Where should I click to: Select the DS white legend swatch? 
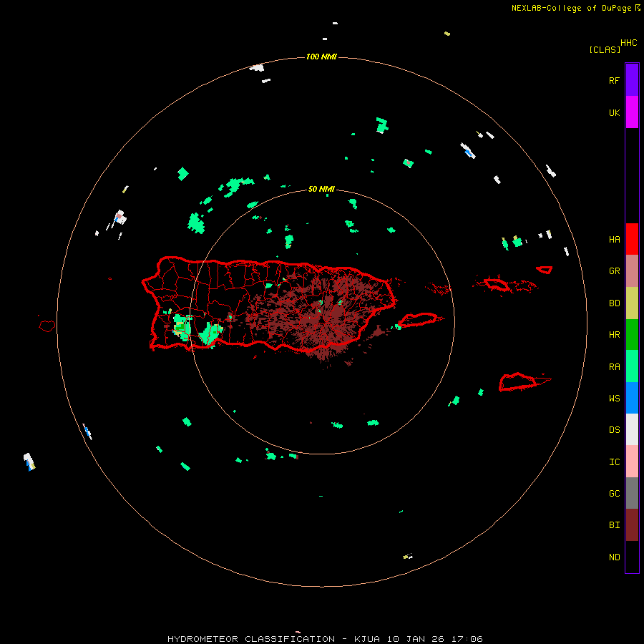tap(632, 429)
